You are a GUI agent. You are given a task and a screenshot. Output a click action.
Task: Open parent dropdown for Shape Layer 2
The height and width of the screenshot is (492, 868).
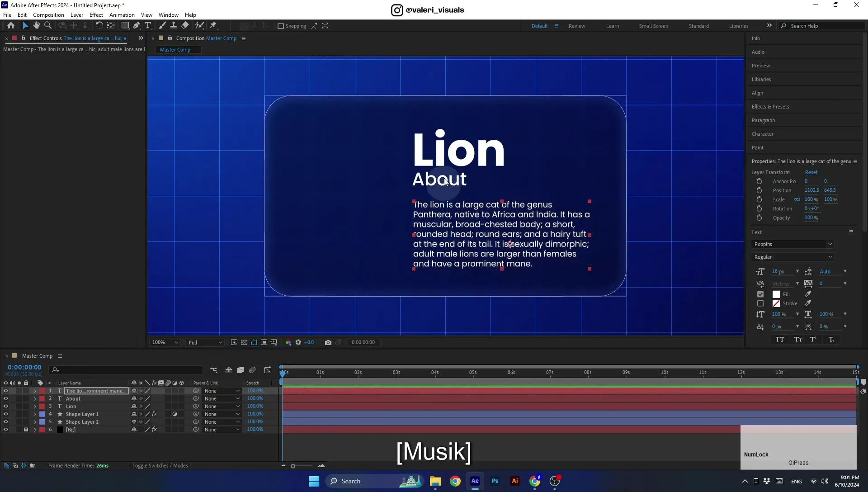(222, 422)
